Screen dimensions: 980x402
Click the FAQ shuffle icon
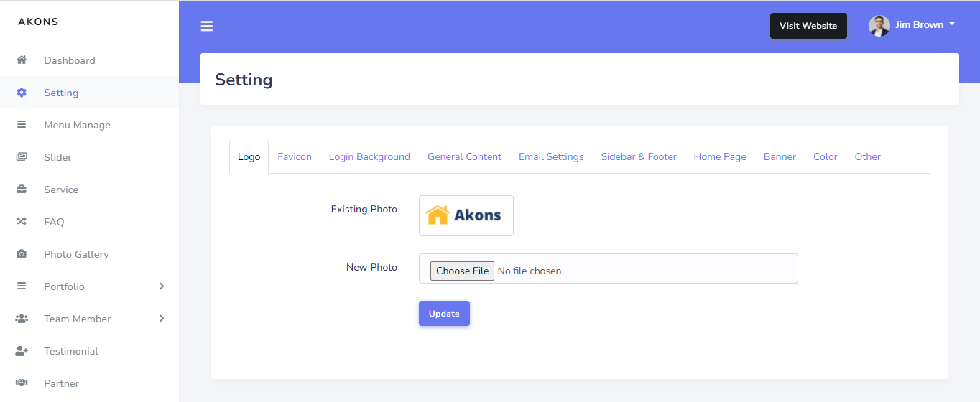[22, 222]
